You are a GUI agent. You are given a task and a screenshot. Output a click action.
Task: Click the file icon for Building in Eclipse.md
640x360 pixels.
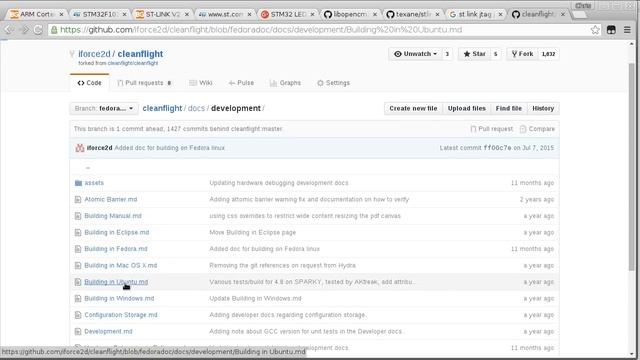pyautogui.click(x=78, y=233)
